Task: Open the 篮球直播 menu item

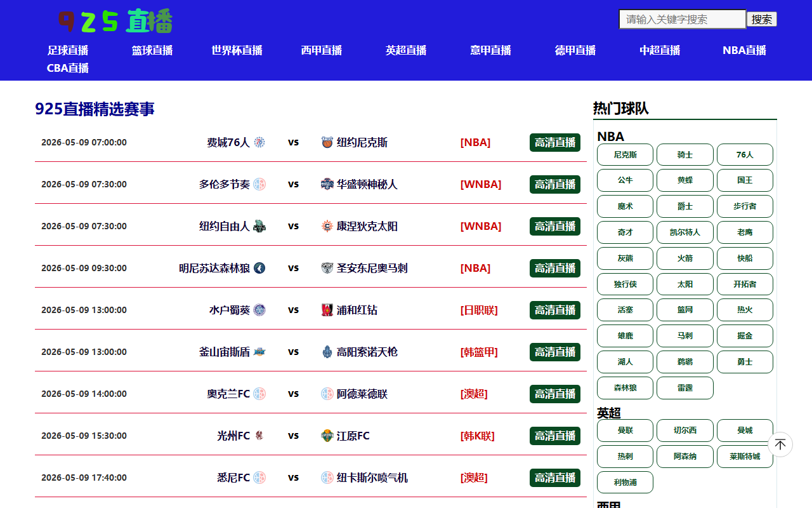Action: [x=152, y=50]
